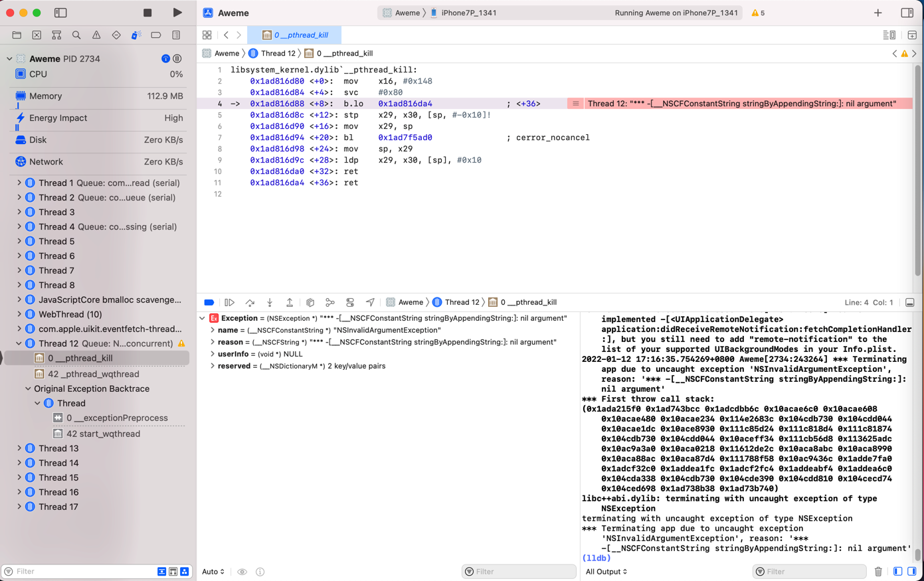
Task: Select the debug navigator icon
Action: tap(136, 35)
